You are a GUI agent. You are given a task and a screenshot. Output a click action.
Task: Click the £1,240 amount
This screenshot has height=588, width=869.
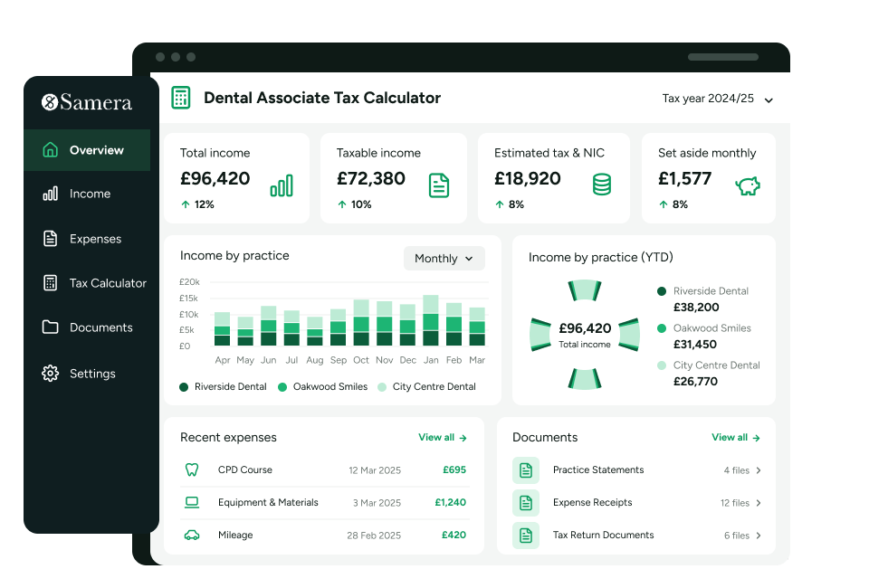451,502
